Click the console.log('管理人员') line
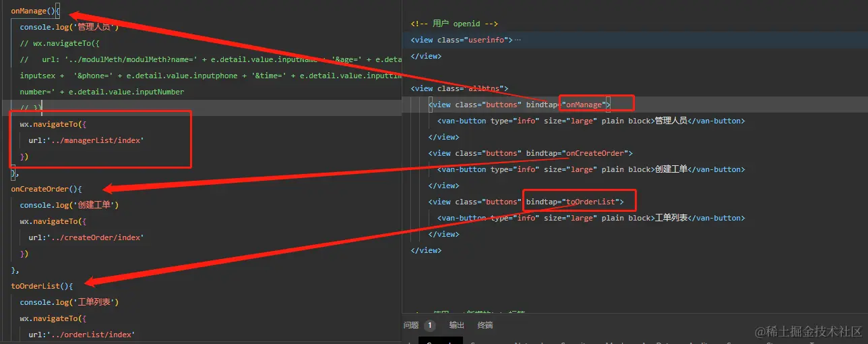868x344 pixels. 69,27
